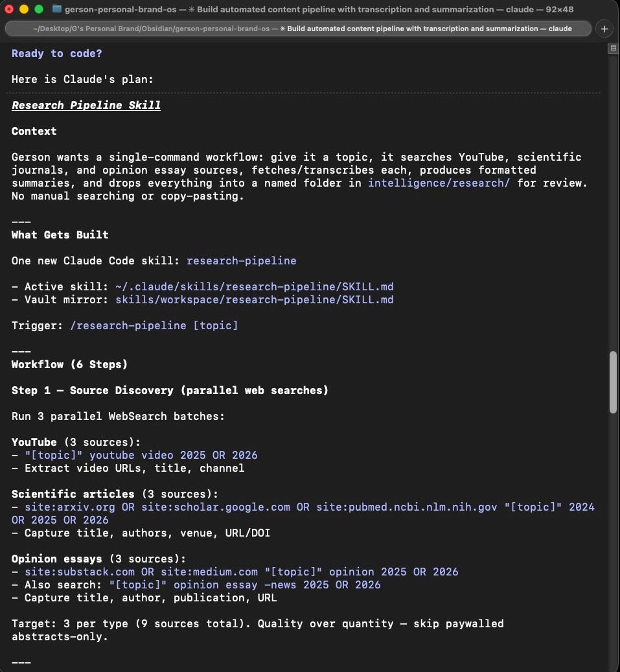Click 'Here is Claude's plan:' line
Viewport: 620px width, 672px height.
coord(82,79)
